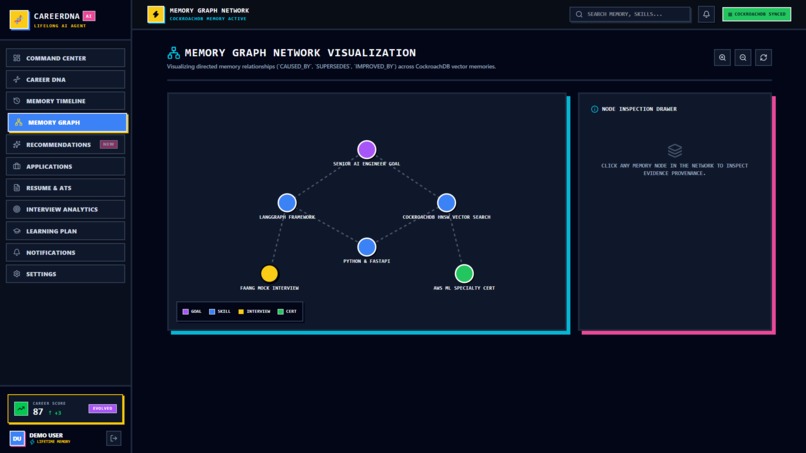806x453 pixels.
Task: Click the DU user avatar
Action: 17,439
